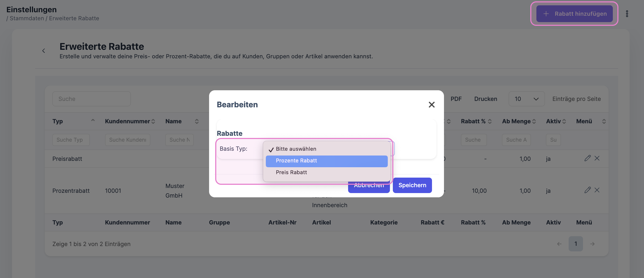
Task: Click the Rabatt hinzufügen button
Action: [574, 14]
